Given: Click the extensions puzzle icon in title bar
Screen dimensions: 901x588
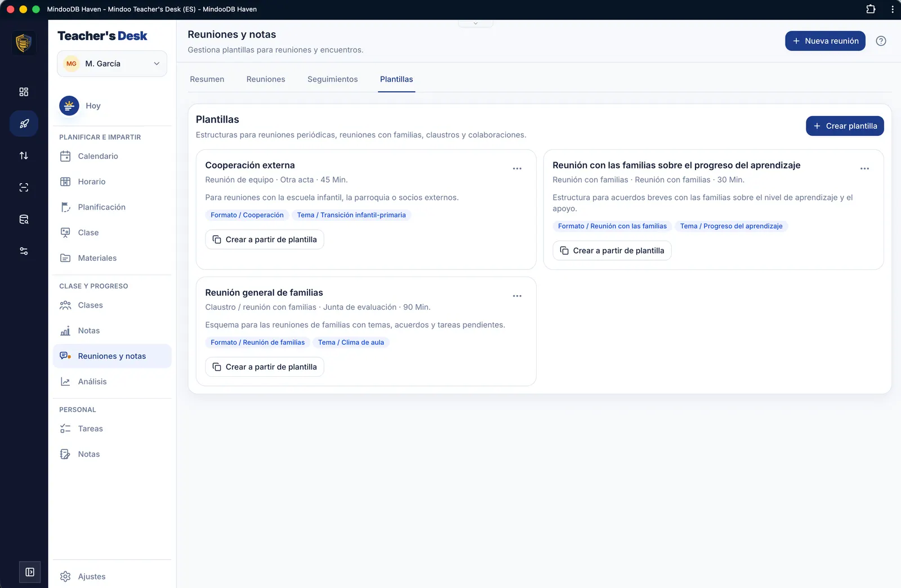Looking at the screenshot, I should (871, 9).
